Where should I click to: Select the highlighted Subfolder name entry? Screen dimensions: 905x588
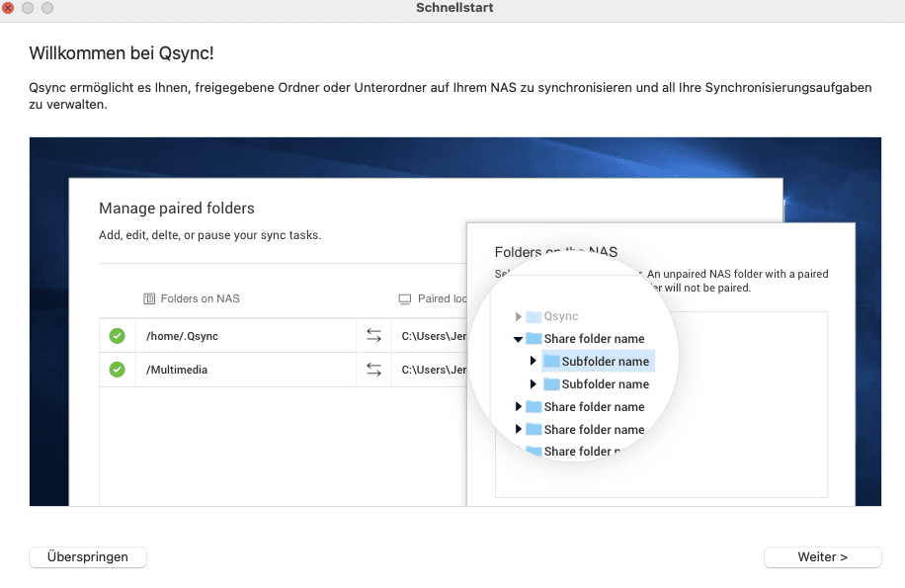tap(598, 362)
